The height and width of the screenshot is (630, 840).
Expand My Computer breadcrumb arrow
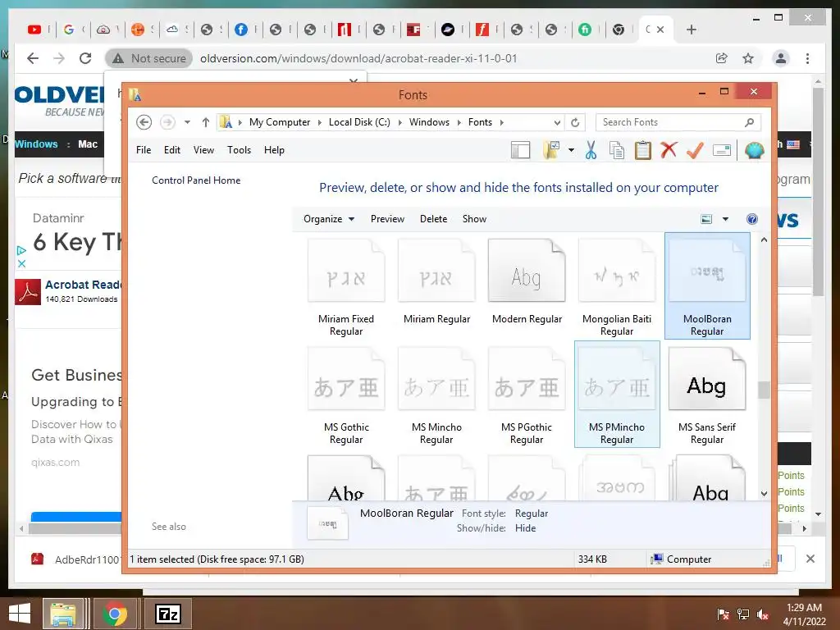319,122
